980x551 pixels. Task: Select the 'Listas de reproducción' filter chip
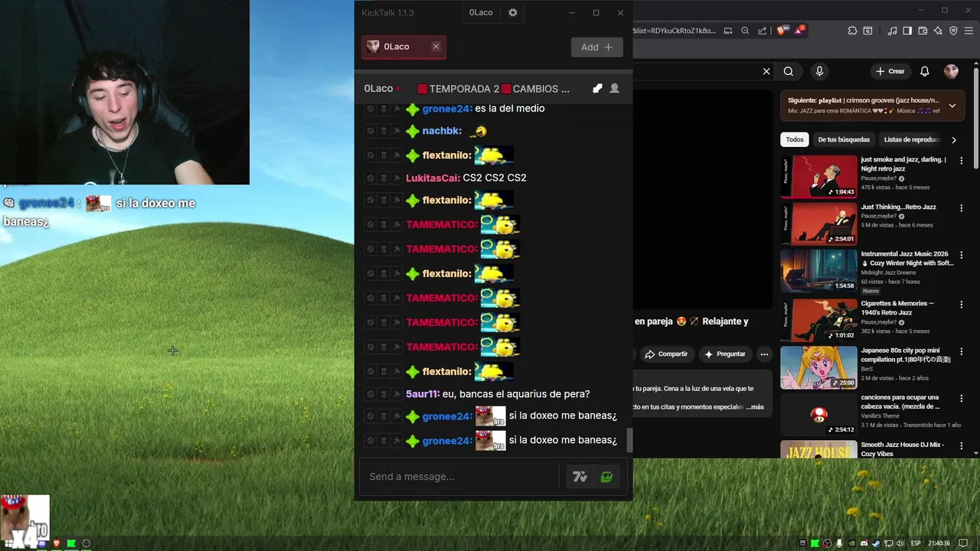click(x=911, y=140)
